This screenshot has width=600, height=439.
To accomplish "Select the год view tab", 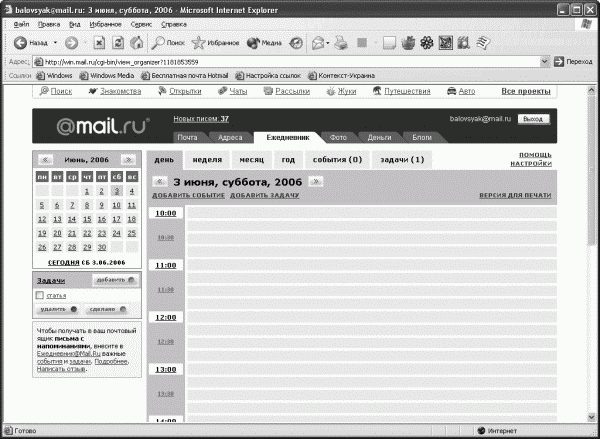I will 288,160.
